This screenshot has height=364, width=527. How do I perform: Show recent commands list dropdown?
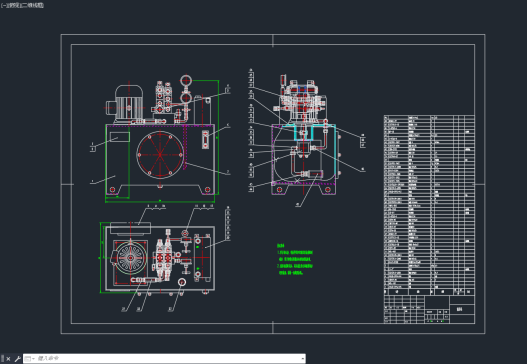[x=30, y=359]
